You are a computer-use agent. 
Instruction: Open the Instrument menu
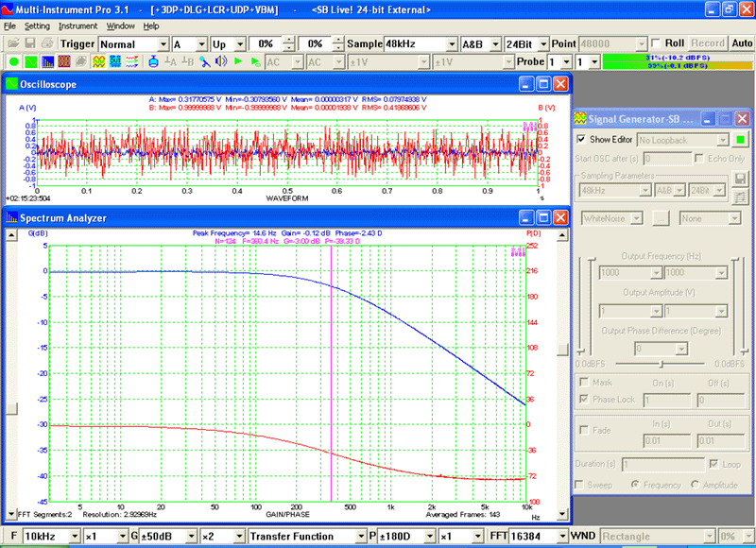(77, 26)
